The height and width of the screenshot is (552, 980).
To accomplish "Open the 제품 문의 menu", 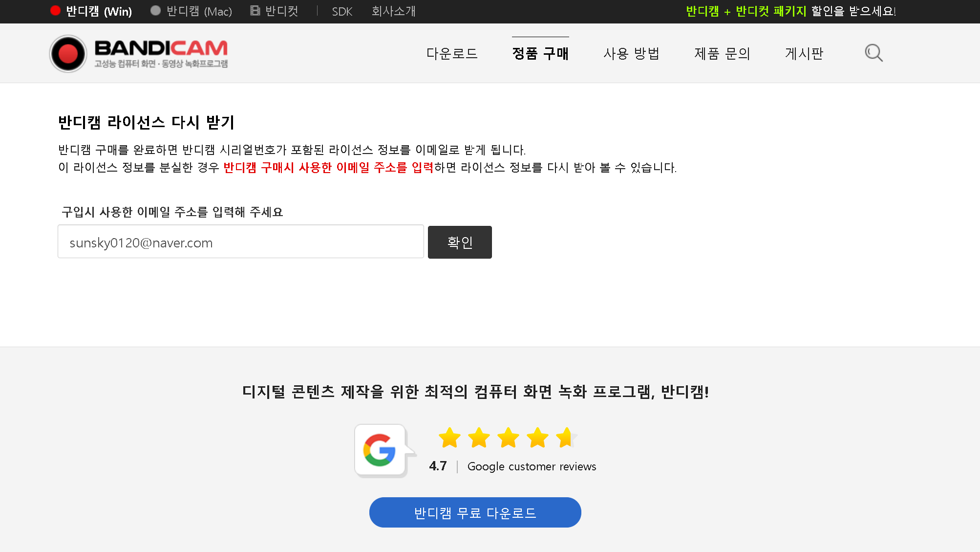I will pyautogui.click(x=722, y=53).
